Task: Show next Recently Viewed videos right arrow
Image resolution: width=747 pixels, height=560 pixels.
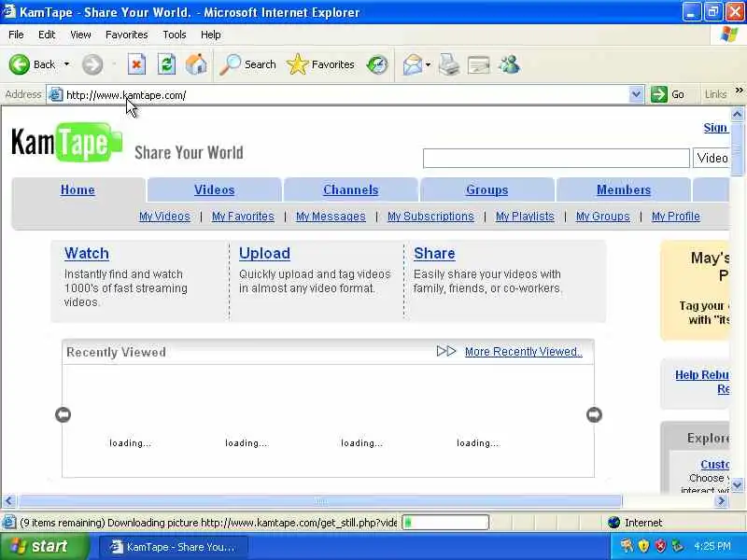Action: [x=594, y=414]
